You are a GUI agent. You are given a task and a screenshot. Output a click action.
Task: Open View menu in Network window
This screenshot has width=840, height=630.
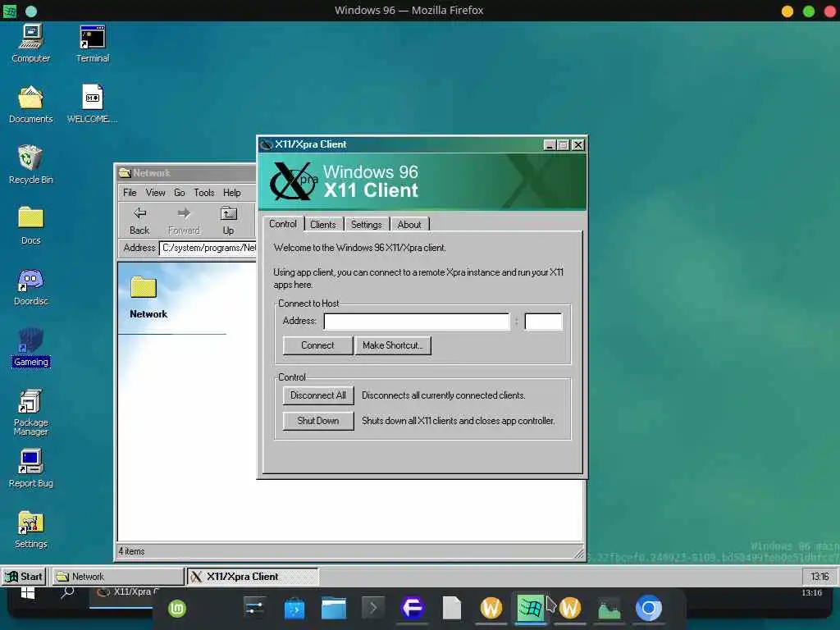click(155, 193)
